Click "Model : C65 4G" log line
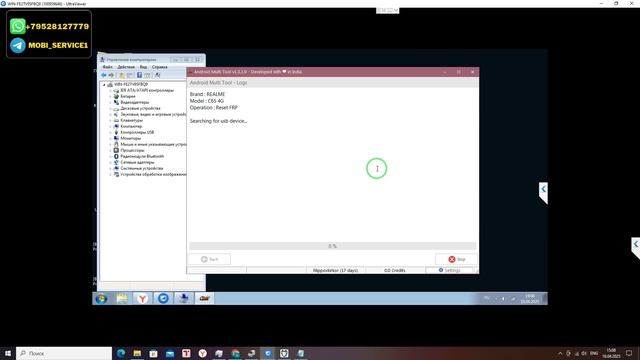 pos(207,101)
